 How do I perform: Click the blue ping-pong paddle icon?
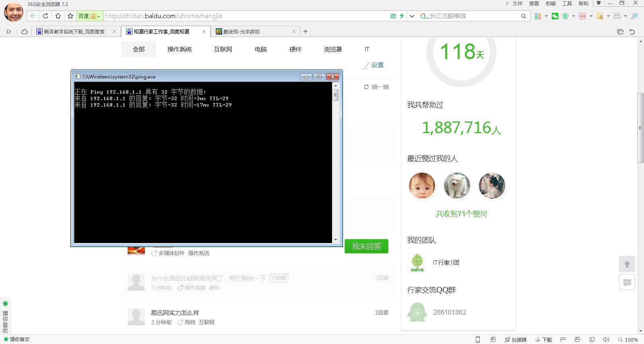[x=634, y=16]
